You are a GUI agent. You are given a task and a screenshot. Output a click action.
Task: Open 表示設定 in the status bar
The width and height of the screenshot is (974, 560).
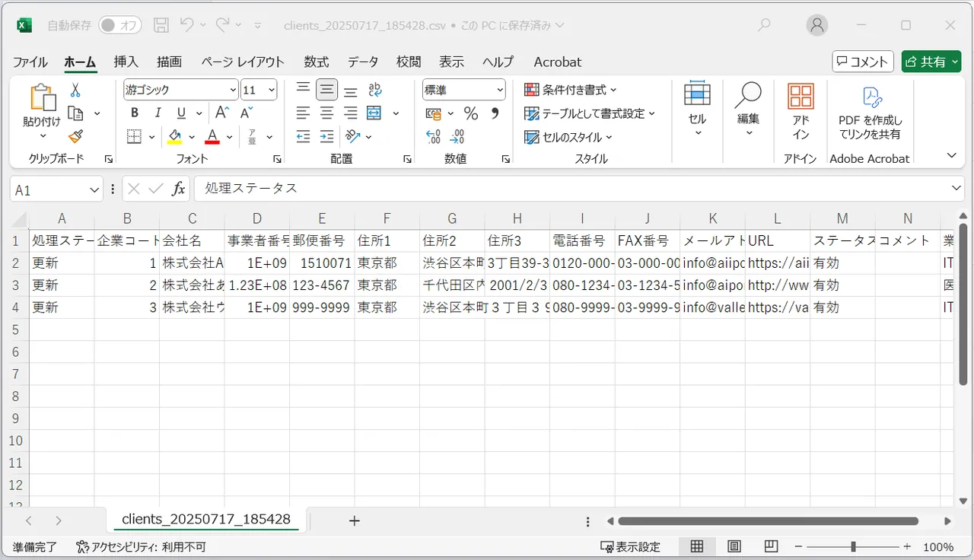click(x=630, y=546)
